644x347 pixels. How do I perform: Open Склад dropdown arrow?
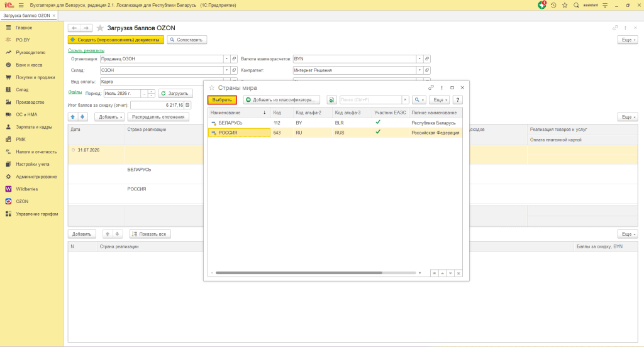pos(226,70)
